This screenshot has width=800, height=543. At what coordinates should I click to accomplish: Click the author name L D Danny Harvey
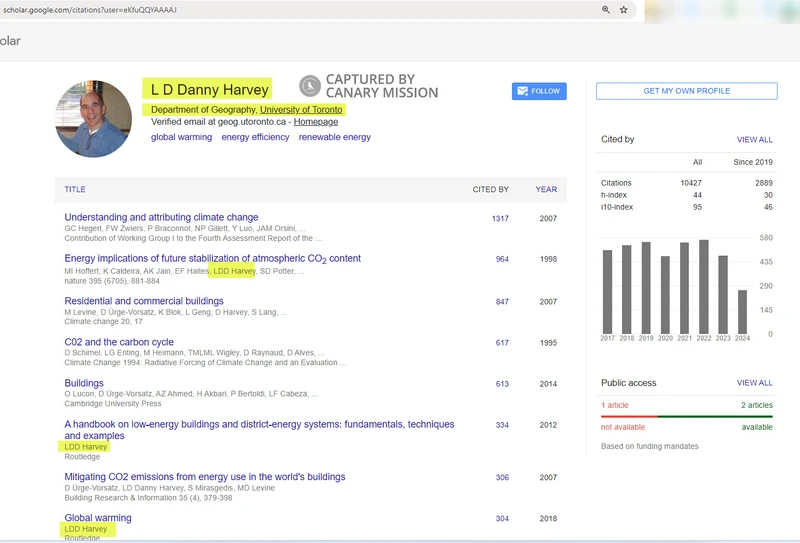[209, 90]
